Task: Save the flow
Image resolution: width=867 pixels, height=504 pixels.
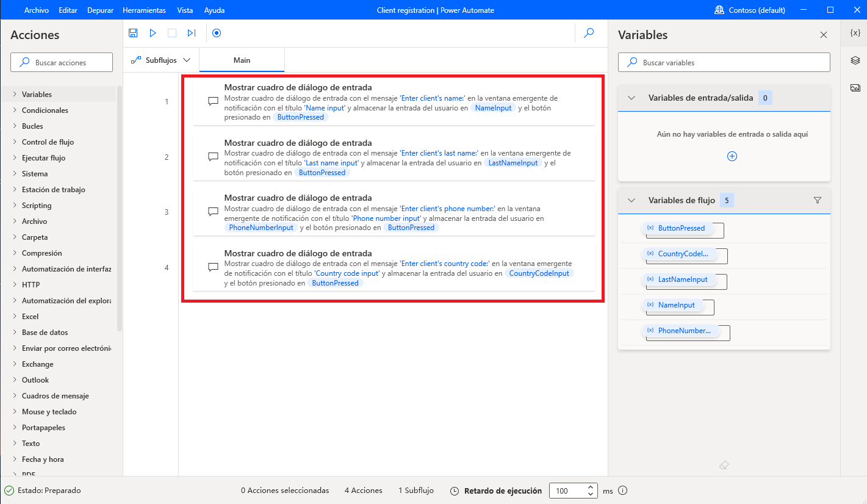Action: click(x=133, y=33)
